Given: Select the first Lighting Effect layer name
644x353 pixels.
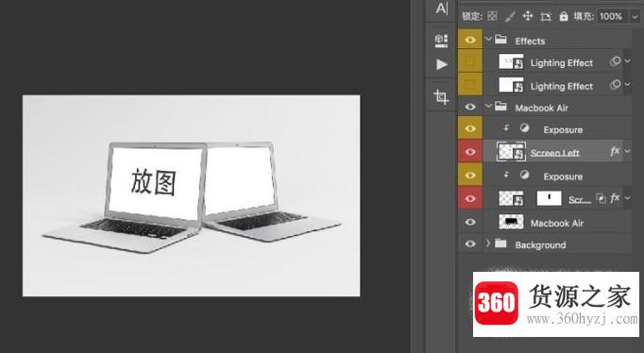Looking at the screenshot, I should (562, 63).
